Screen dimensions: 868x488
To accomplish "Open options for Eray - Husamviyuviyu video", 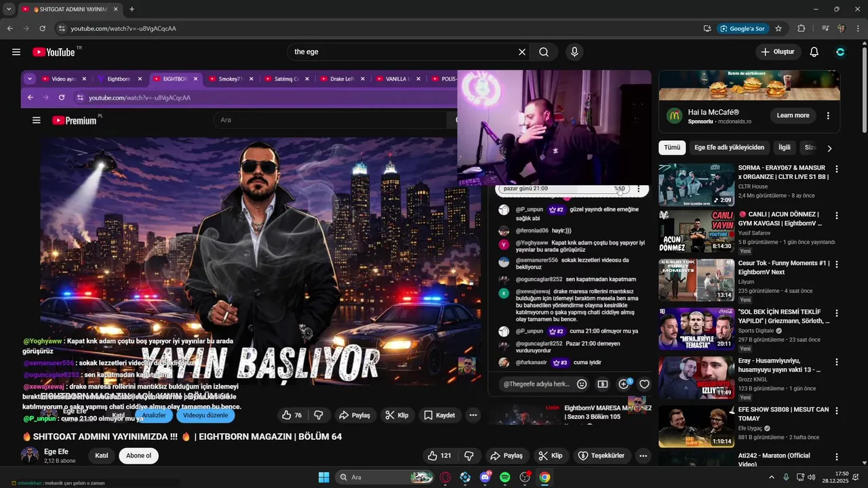I will pos(836,362).
